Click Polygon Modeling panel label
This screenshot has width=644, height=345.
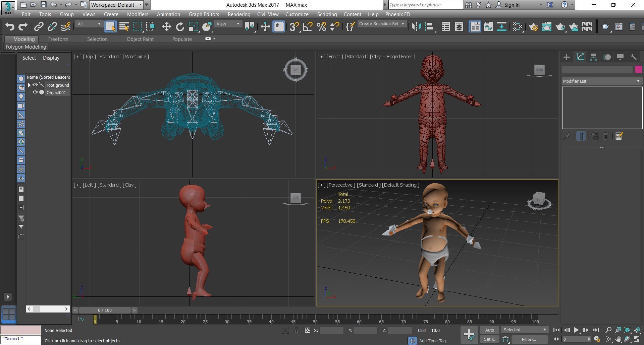(26, 47)
